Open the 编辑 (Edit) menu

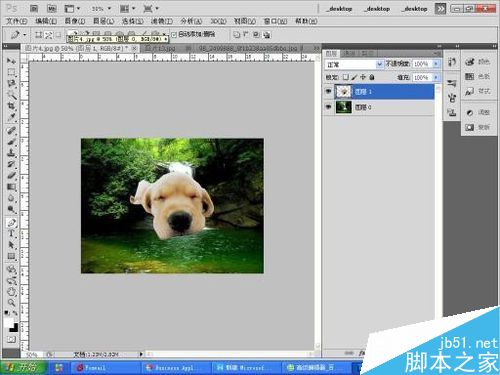pos(46,21)
